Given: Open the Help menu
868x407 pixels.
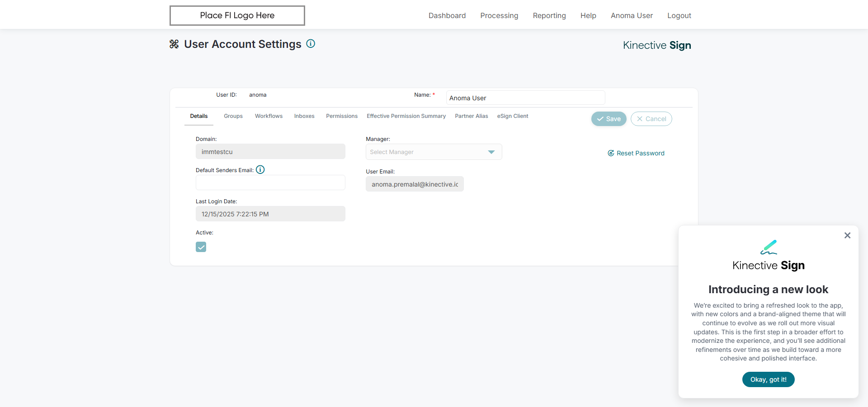Looking at the screenshot, I should pos(588,15).
